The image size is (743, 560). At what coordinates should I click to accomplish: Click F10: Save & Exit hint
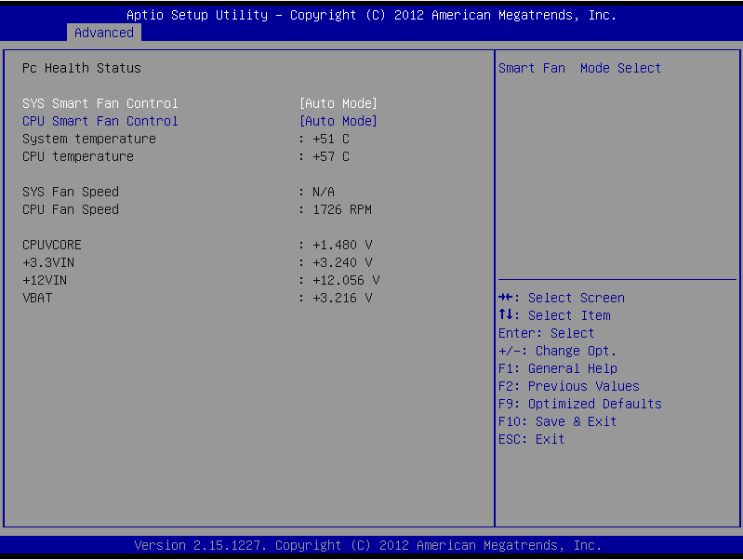click(558, 421)
